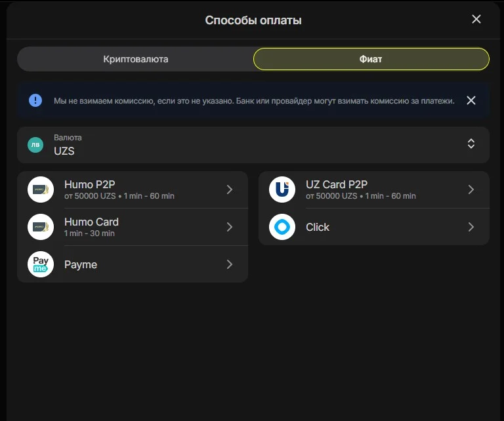Click the Humo P2P 'от 50000 UZS' limit text
The height and width of the screenshot is (421, 504).
[90, 196]
